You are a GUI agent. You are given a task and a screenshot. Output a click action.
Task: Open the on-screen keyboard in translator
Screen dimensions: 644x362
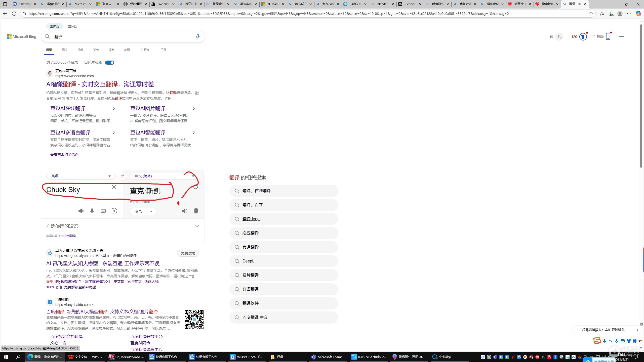[103, 211]
